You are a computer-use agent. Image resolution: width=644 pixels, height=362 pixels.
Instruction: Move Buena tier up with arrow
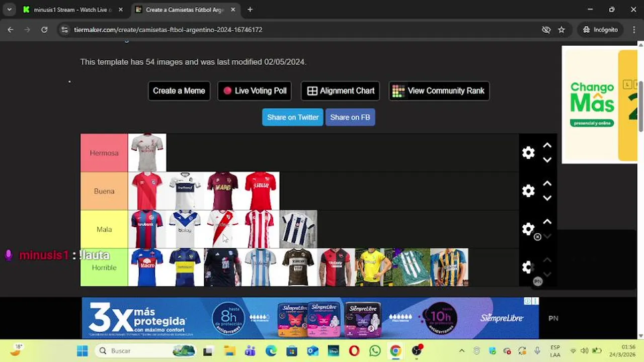pos(547,184)
